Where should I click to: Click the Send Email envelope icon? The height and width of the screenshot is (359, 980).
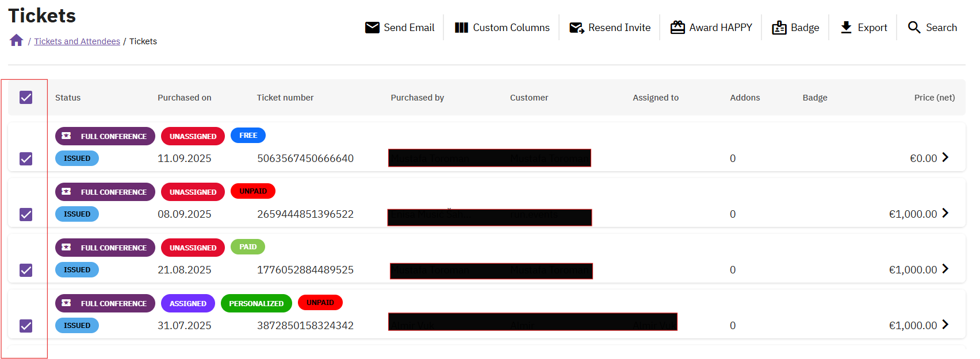372,28
